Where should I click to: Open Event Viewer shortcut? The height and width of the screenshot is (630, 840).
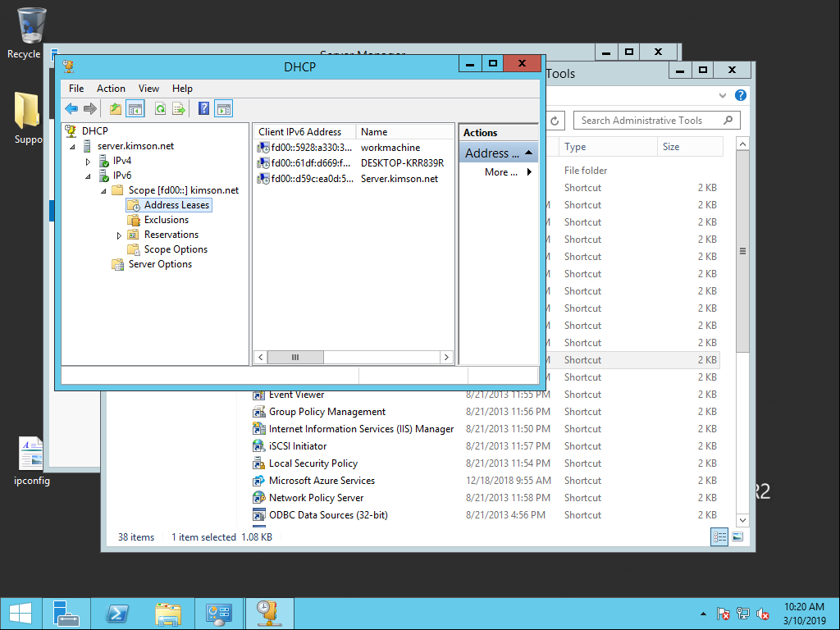pos(296,395)
